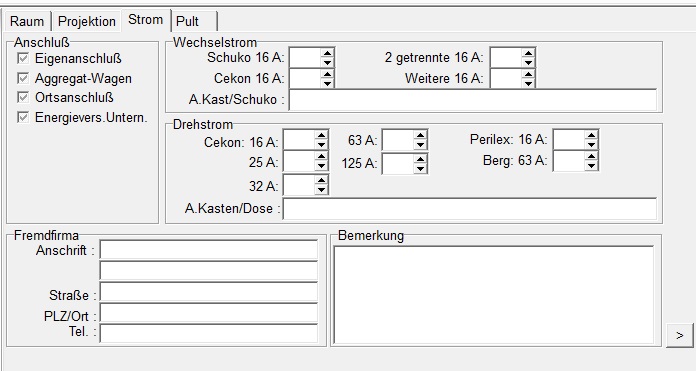This screenshot has height=371, width=696.
Task: Decrease the Weitere 16 A value
Action: (x=528, y=83)
